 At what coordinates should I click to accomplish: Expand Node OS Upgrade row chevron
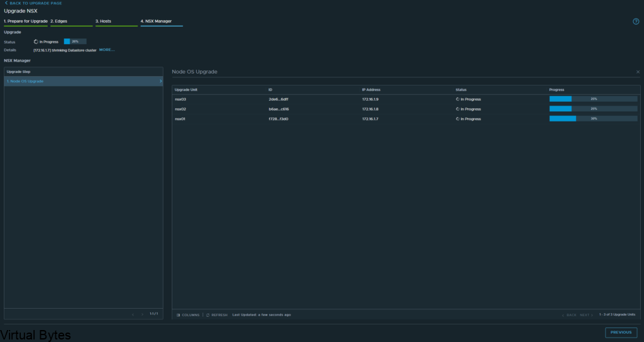[160, 81]
